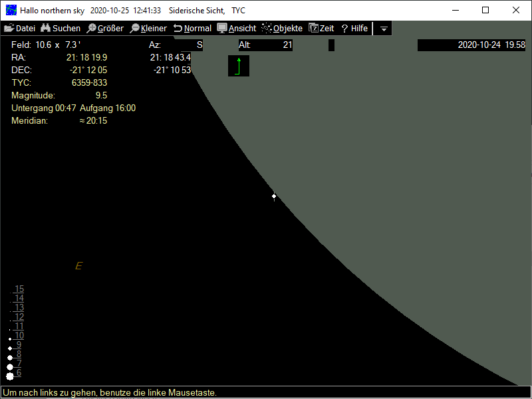Reset view with the Normal button
532x399 pixels.
pyautogui.click(x=192, y=29)
